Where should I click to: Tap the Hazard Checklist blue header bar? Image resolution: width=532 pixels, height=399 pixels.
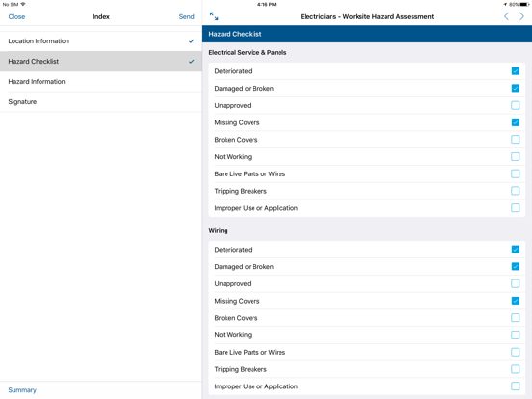367,34
